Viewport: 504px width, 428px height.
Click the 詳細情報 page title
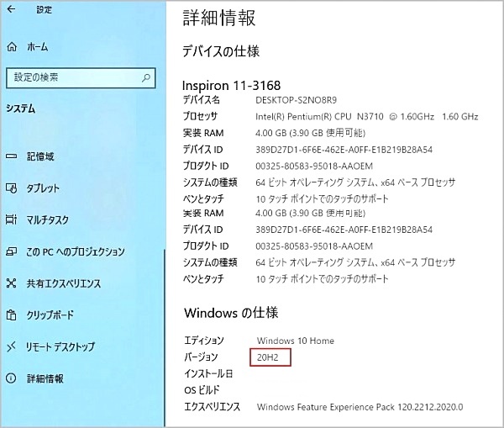pyautogui.click(x=219, y=18)
